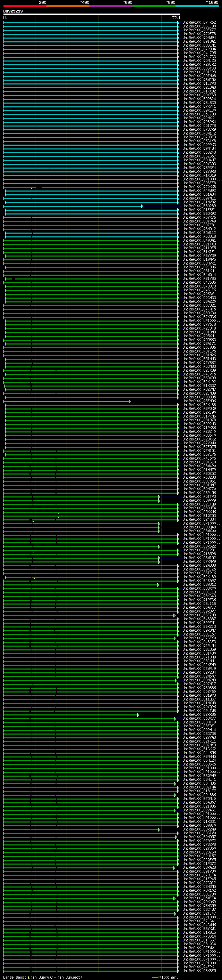Viewport: 222px width, 980px height.
Task: Click the cyan ~100% identity color segment
Action: click(x=197, y=6)
